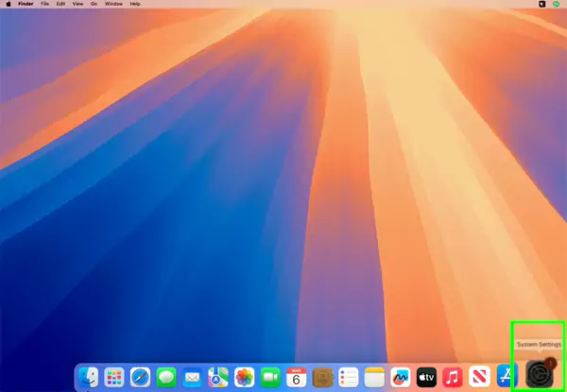Image resolution: width=567 pixels, height=392 pixels.
Task: Open the Edit menu
Action: (60, 4)
